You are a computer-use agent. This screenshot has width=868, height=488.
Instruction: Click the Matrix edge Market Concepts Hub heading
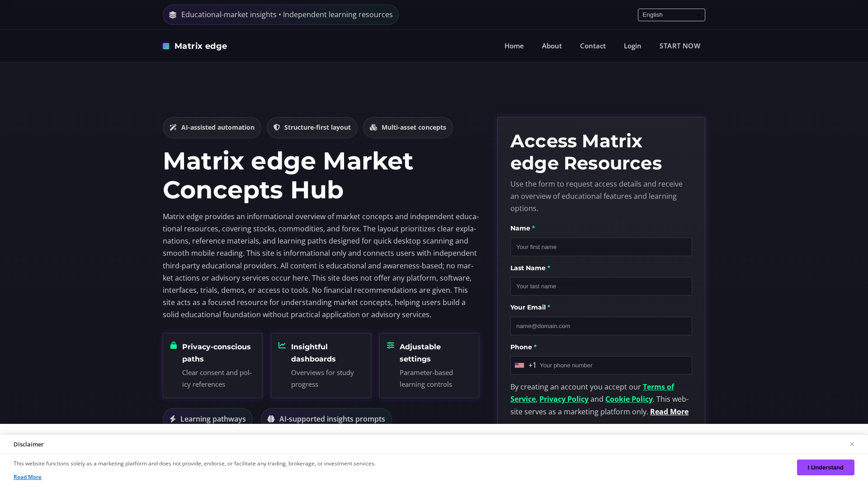[288, 175]
